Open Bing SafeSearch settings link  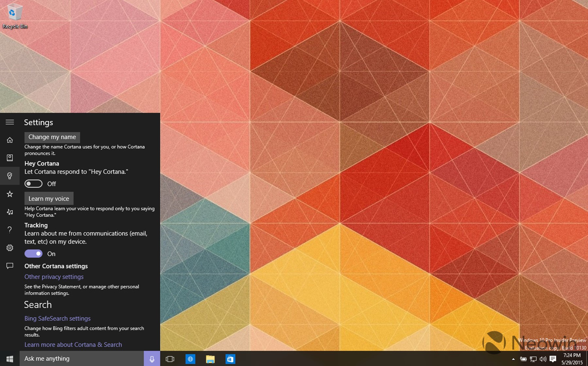(x=58, y=318)
